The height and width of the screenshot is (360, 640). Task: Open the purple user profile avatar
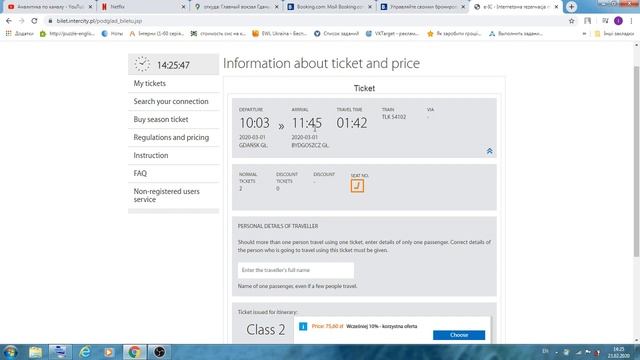618,21
